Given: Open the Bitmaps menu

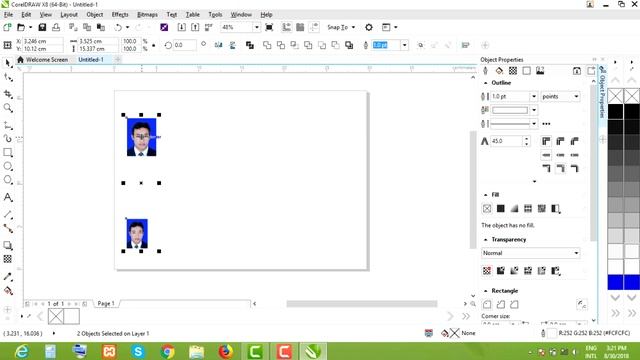Looking at the screenshot, I should pyautogui.click(x=147, y=15).
